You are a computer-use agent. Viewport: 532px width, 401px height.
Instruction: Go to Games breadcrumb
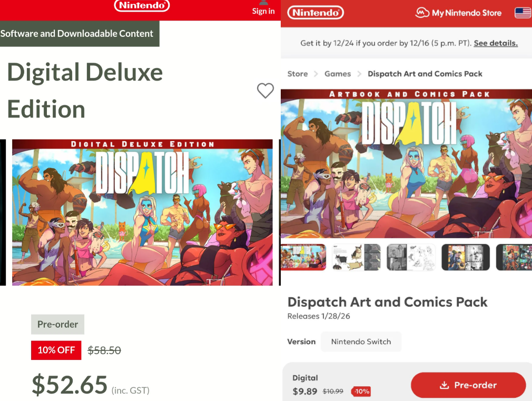338,74
